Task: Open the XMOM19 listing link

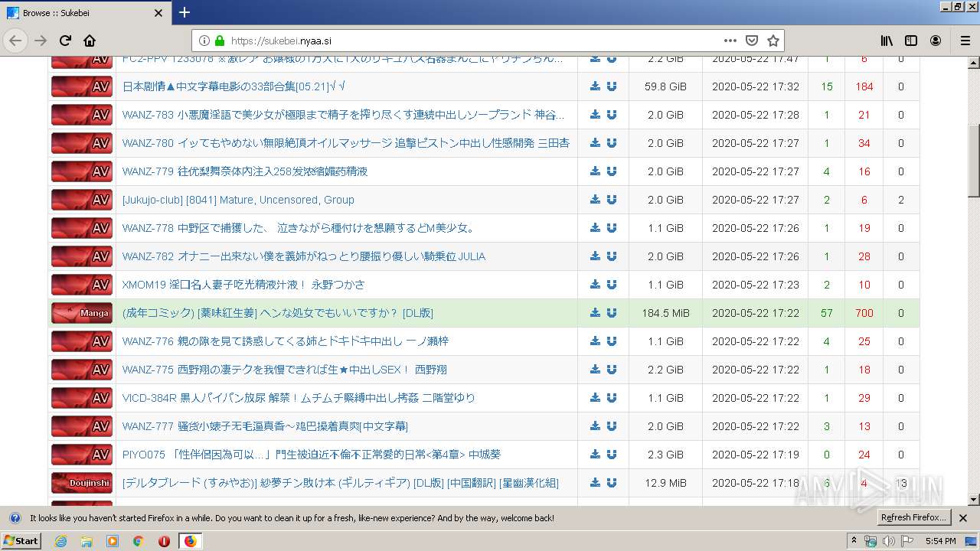Action: (243, 285)
